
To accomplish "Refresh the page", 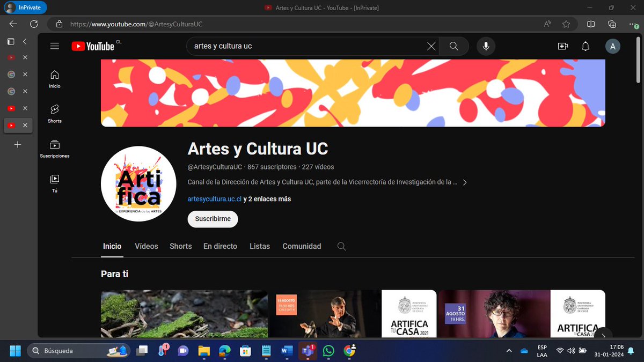I will (x=34, y=24).
